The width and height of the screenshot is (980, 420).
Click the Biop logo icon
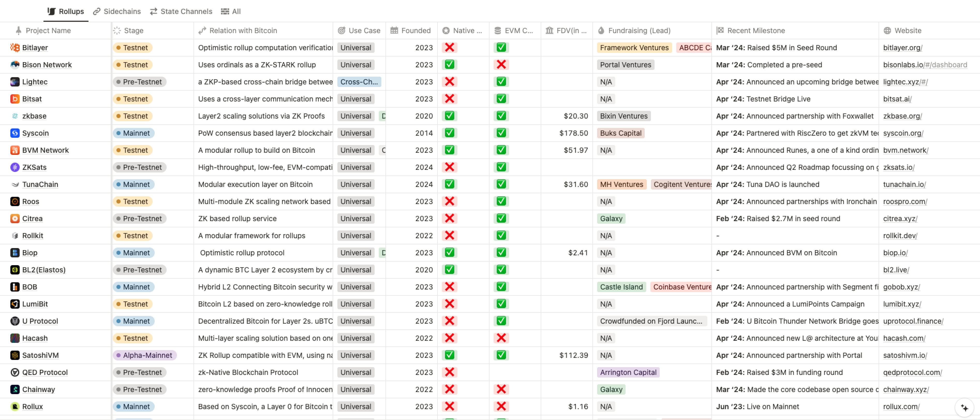click(15, 253)
